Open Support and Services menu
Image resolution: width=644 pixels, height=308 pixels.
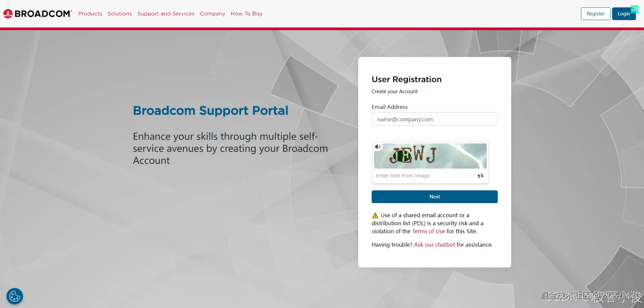coord(166,14)
